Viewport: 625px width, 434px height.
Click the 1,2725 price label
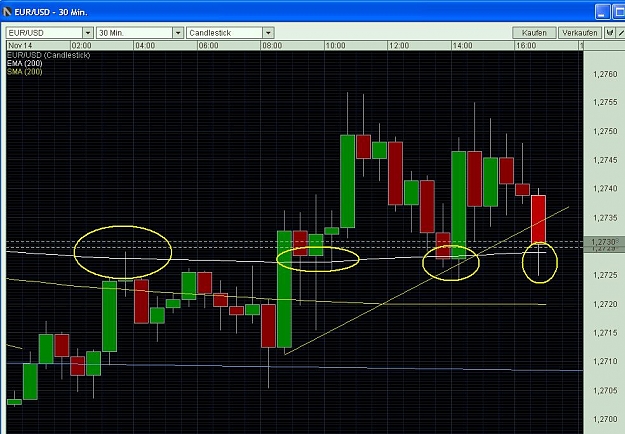[605, 275]
